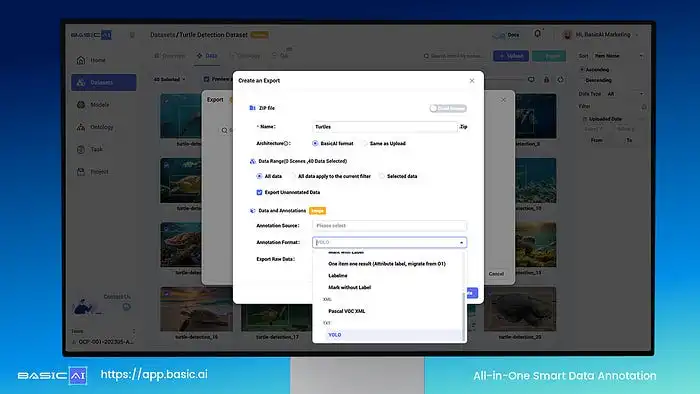The width and height of the screenshot is (700, 394).
Task: Edit the export Name field Turtles
Action: [385, 127]
